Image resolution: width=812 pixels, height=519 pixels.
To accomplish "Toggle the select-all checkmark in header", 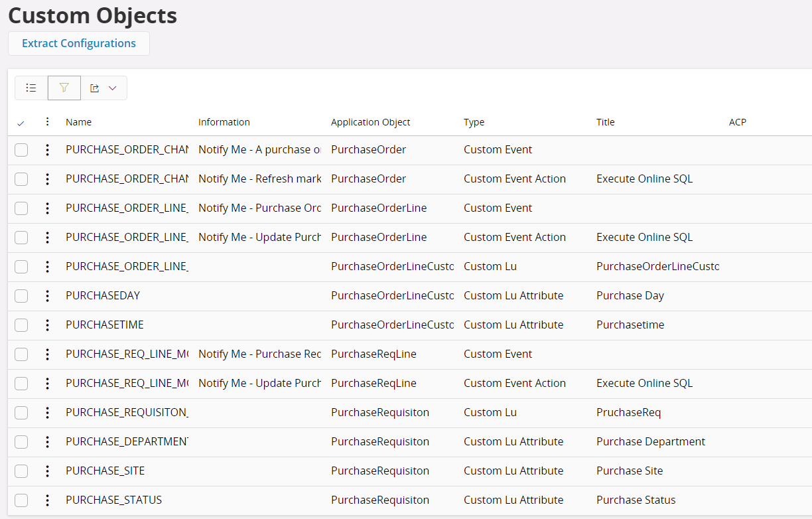I will coord(21,123).
